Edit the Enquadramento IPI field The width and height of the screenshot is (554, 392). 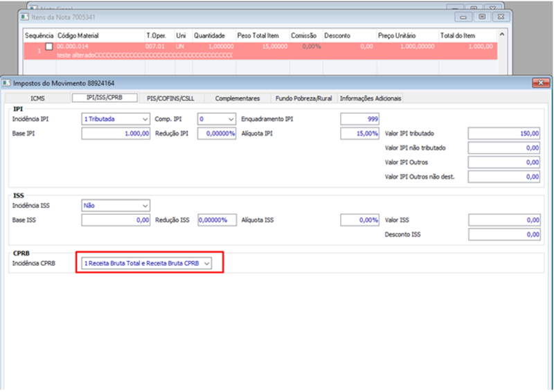coord(359,119)
